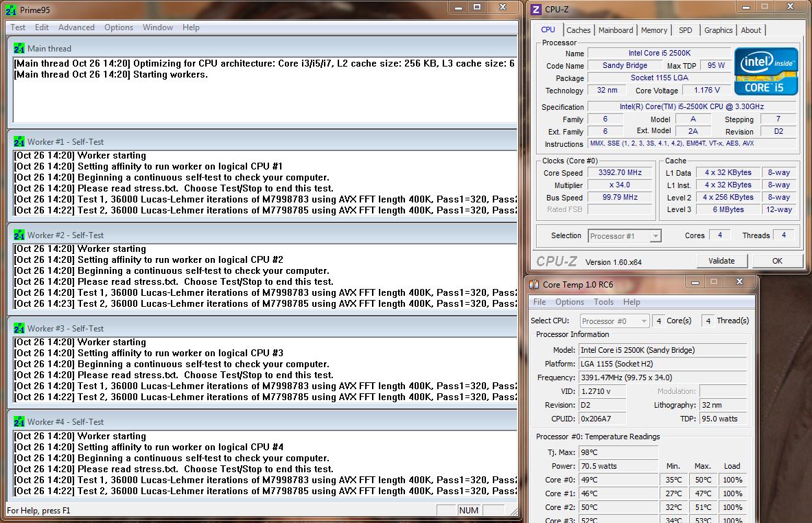Switch to the Memory tab in CPU-Z
812x523 pixels.
654,30
